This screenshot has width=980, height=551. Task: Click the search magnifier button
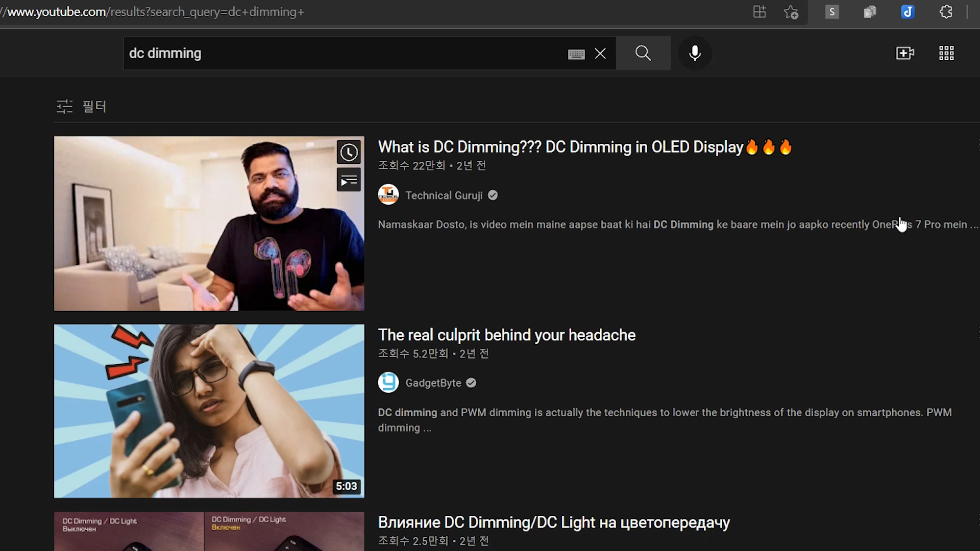[643, 53]
